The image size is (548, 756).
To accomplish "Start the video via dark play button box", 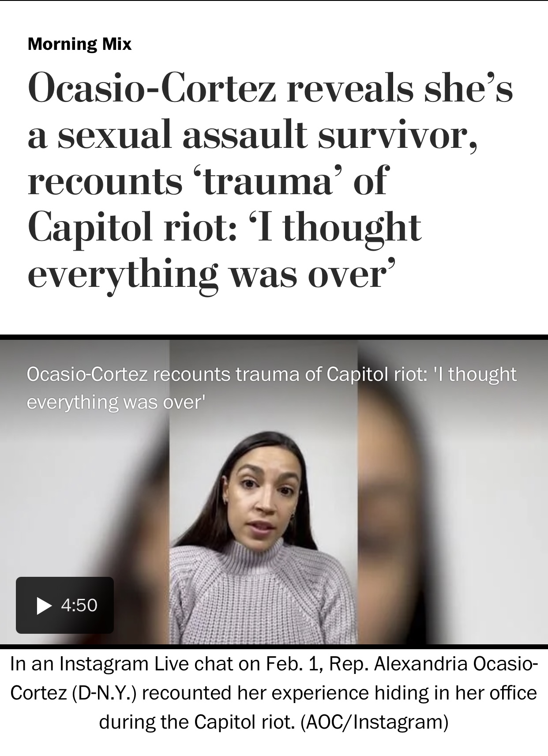I will pos(65,605).
